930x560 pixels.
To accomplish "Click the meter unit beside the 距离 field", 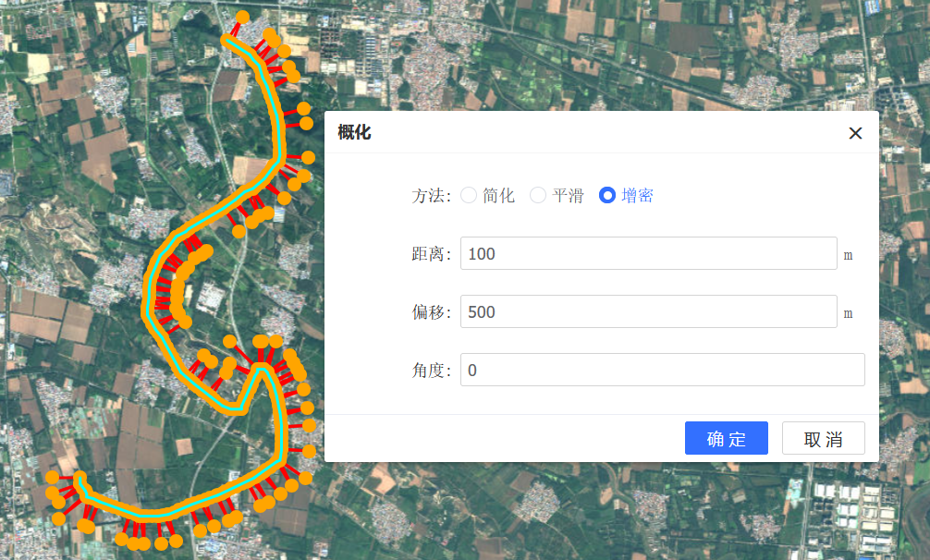I will tap(848, 254).
